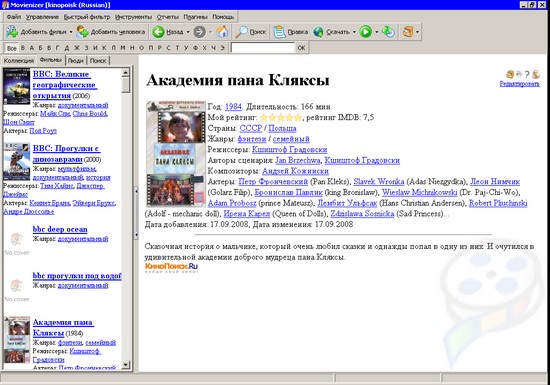Expand the export box icon dropdown arrow

click(417, 32)
